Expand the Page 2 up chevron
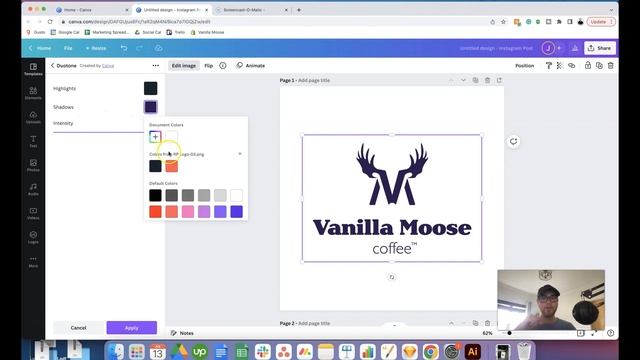 click(x=451, y=323)
